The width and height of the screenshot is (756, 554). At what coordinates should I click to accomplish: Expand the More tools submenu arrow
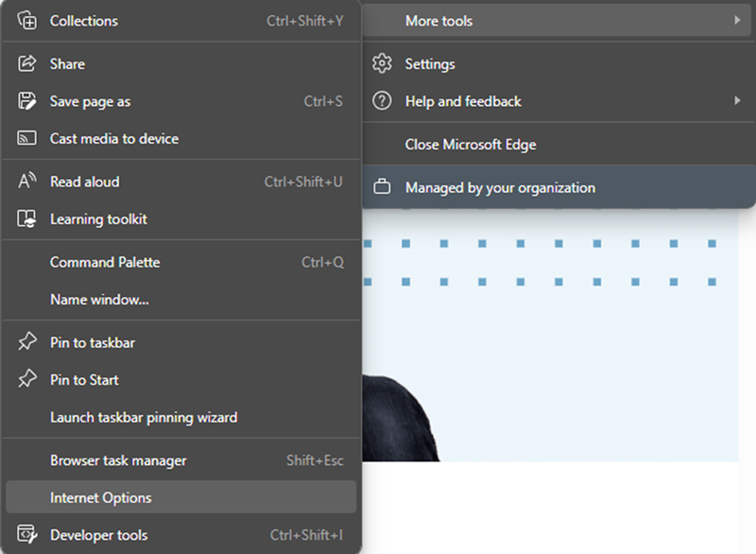737,20
